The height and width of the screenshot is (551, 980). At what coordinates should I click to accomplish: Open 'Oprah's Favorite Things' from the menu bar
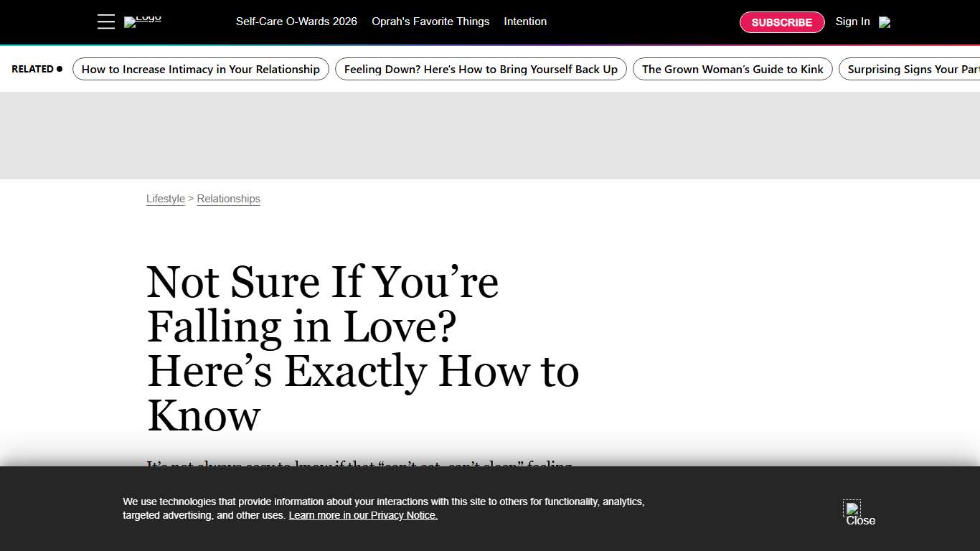(x=430, y=22)
